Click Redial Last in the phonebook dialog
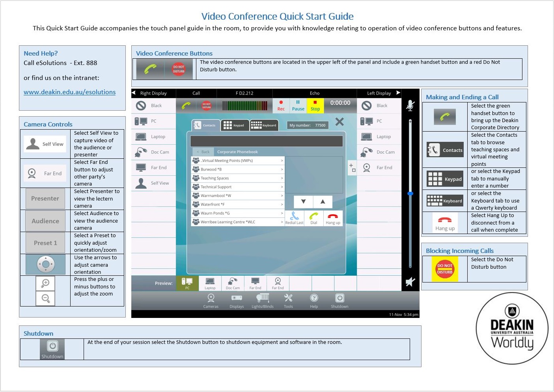The width and height of the screenshot is (554, 392). 294,218
